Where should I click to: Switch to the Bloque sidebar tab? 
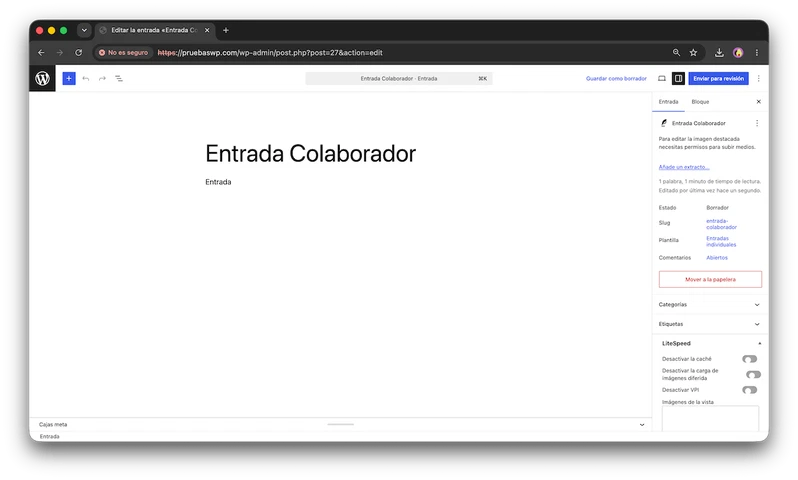[x=700, y=102]
